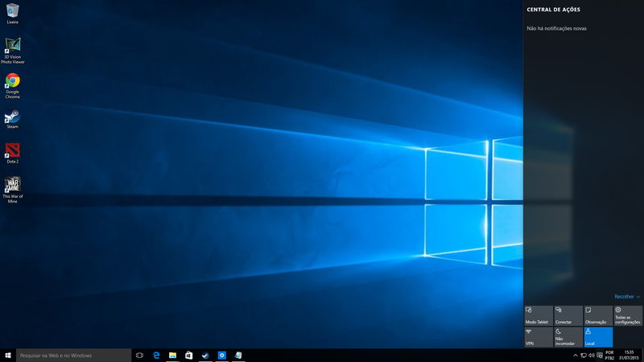Click the VPN quick action tile
Image resolution: width=644 pixels, height=362 pixels.
click(x=539, y=337)
